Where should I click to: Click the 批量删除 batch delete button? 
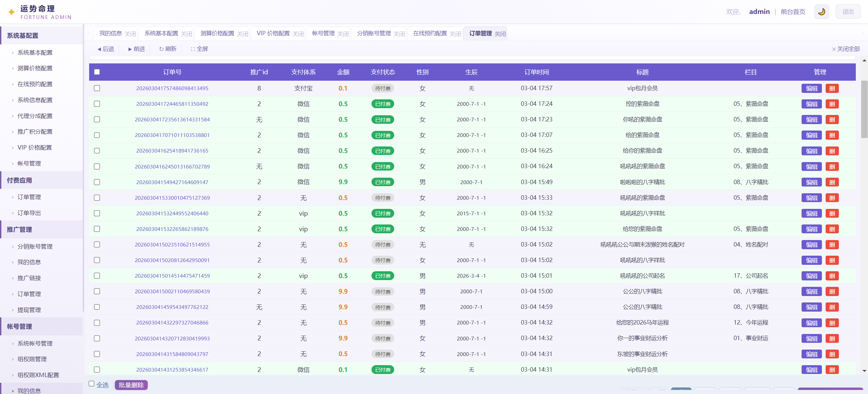point(131,385)
